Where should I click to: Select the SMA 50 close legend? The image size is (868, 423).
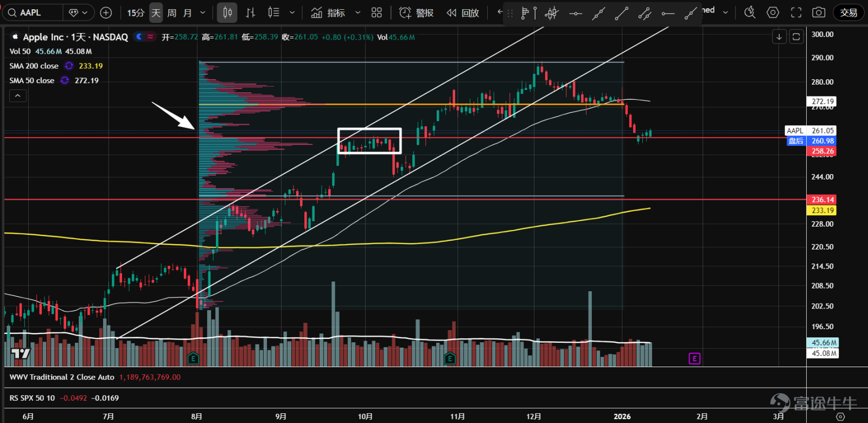32,80
